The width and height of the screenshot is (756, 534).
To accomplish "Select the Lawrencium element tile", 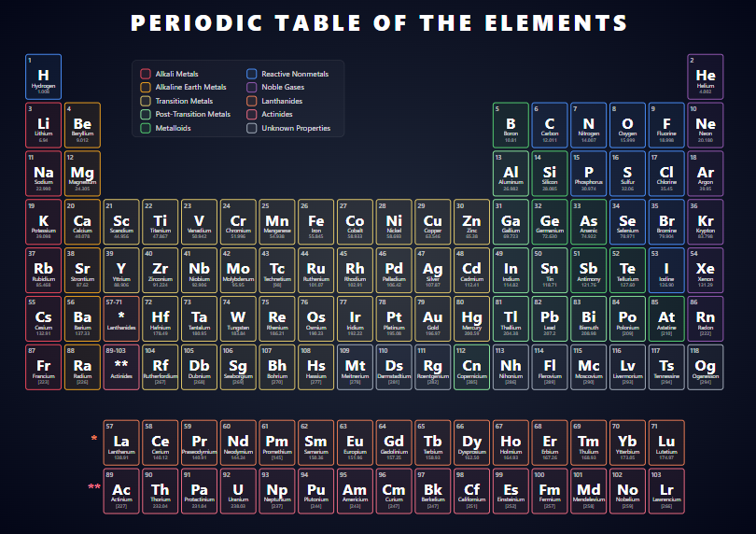I will coord(666,492).
